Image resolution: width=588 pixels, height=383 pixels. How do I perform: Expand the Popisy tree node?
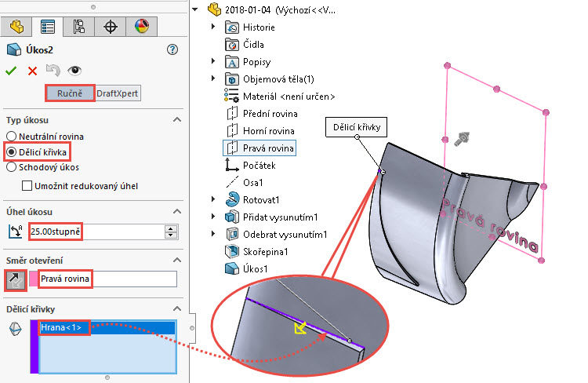click(213, 61)
